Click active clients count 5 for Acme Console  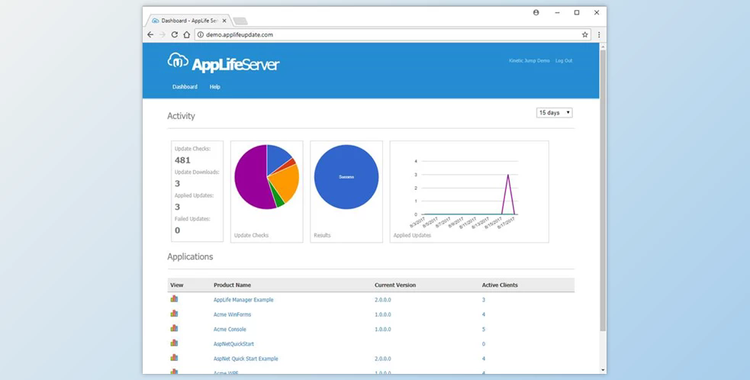tap(484, 329)
